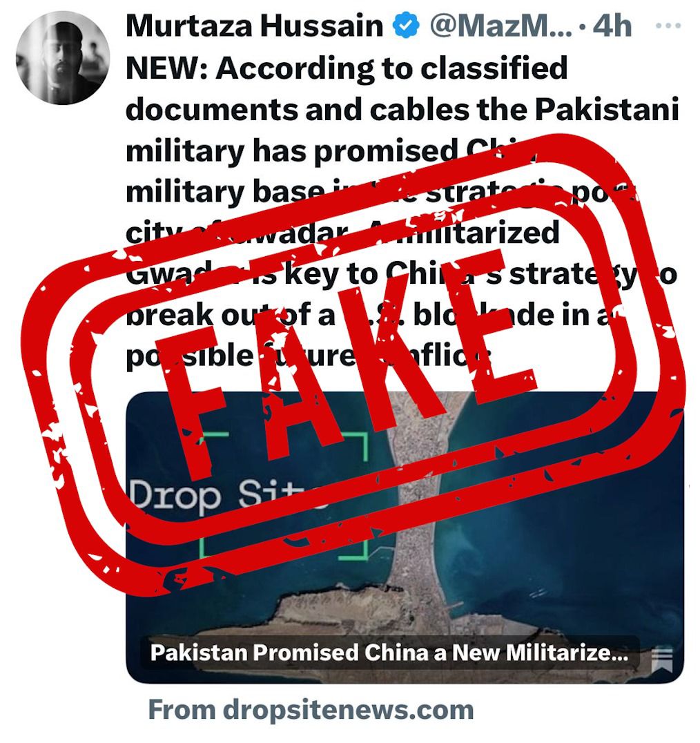Open the Gwadar satellite image preview
The width and height of the screenshot is (700, 743).
point(405,537)
